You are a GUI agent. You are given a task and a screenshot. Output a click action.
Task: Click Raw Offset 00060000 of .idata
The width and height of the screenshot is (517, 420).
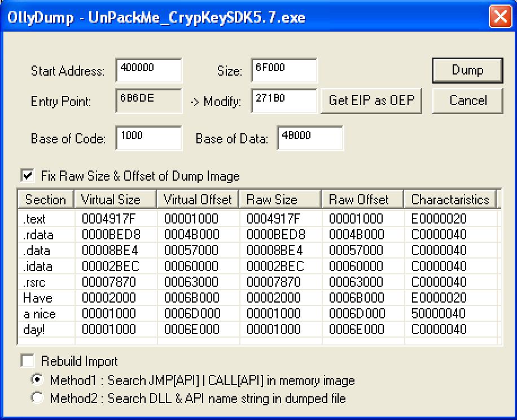pyautogui.click(x=356, y=266)
